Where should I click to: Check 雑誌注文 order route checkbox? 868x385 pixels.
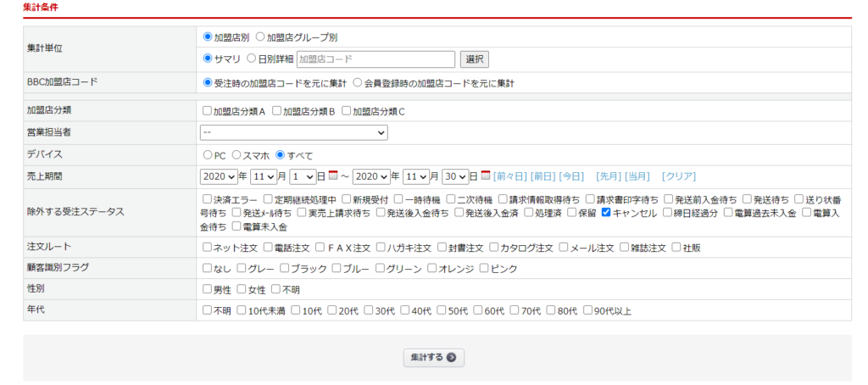click(625, 247)
